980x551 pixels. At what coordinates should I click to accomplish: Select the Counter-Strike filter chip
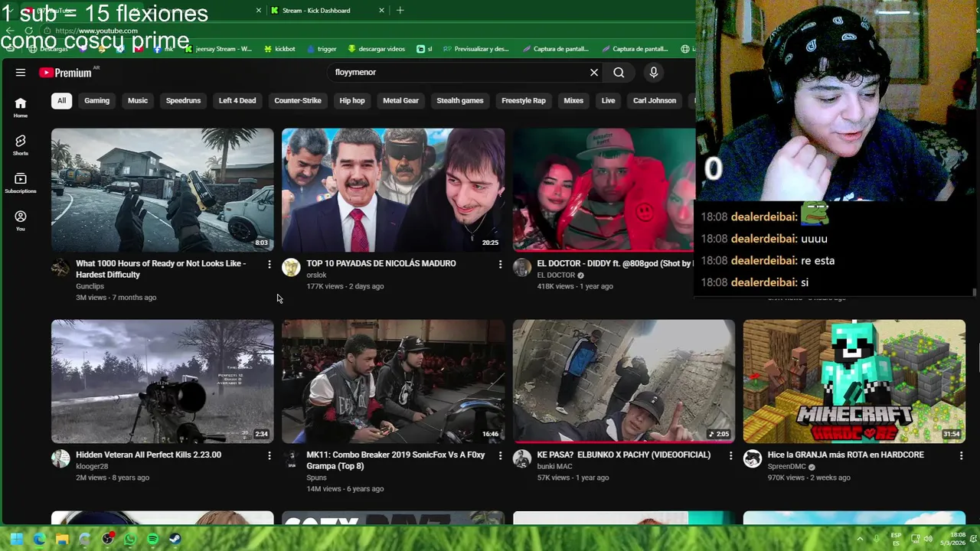(298, 100)
